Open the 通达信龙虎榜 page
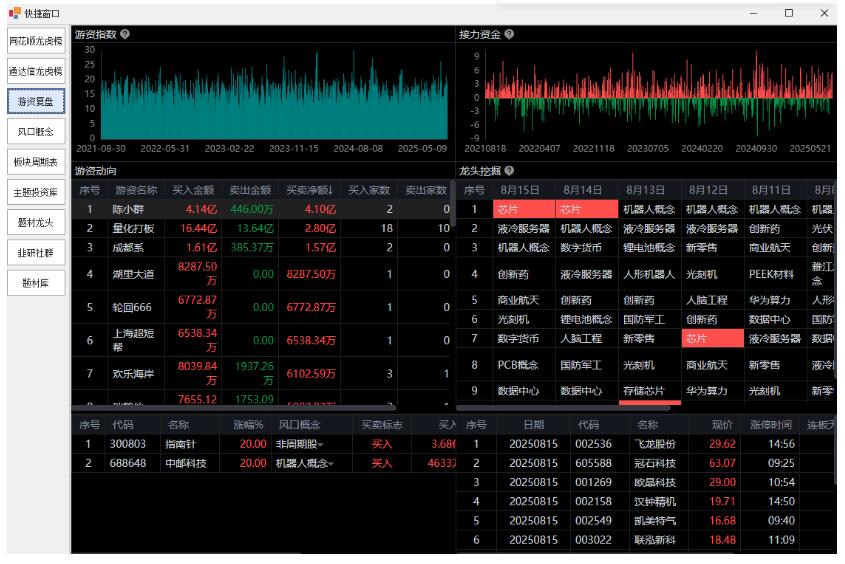845x564 pixels. tap(36, 71)
